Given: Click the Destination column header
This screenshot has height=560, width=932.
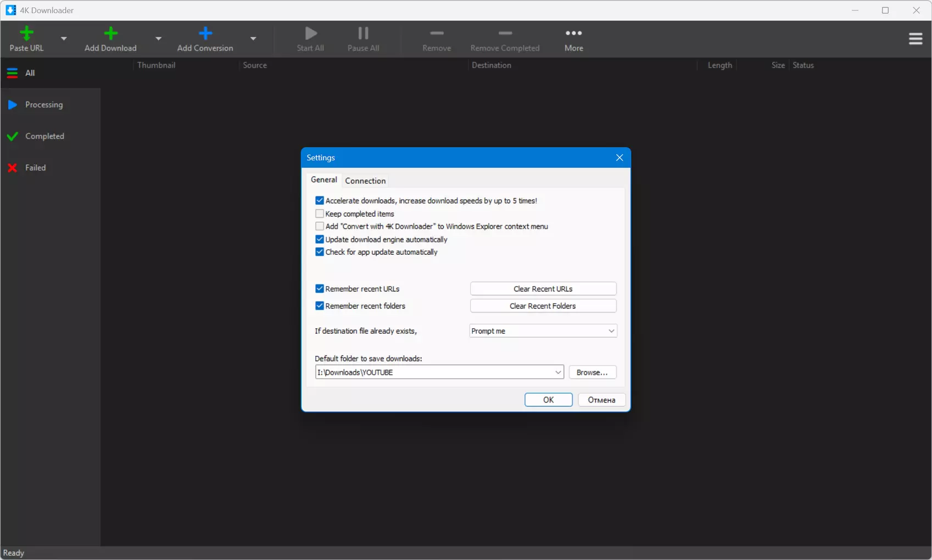Looking at the screenshot, I should (x=492, y=65).
